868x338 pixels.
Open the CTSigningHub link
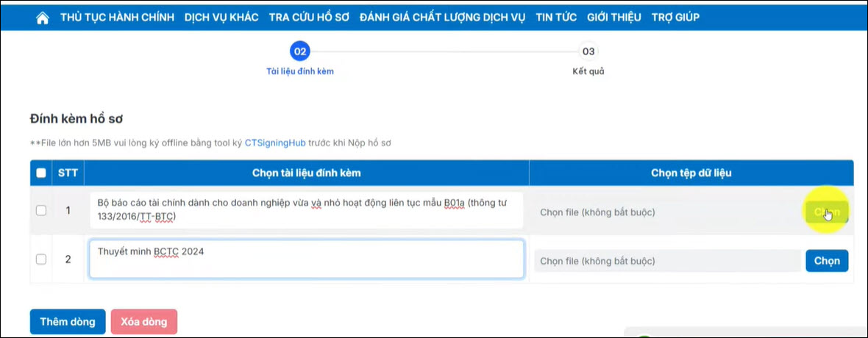tap(274, 143)
